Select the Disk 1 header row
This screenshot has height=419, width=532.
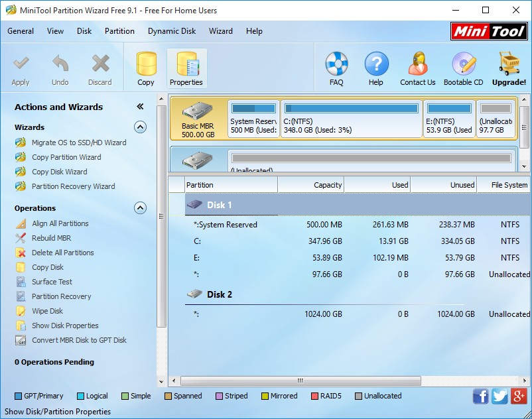[358, 205]
